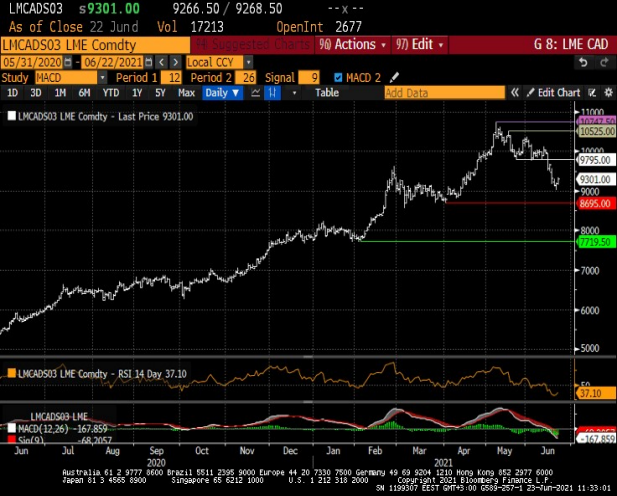Select the orange RSI 37.10 axis label
Image resolution: width=617 pixels, height=496 pixels.
click(596, 393)
